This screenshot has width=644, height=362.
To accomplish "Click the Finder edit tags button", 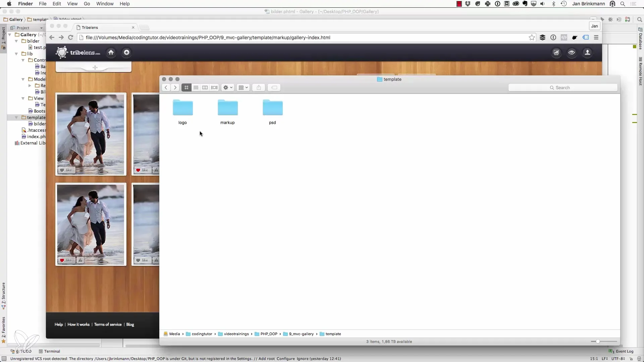I will point(274,87).
